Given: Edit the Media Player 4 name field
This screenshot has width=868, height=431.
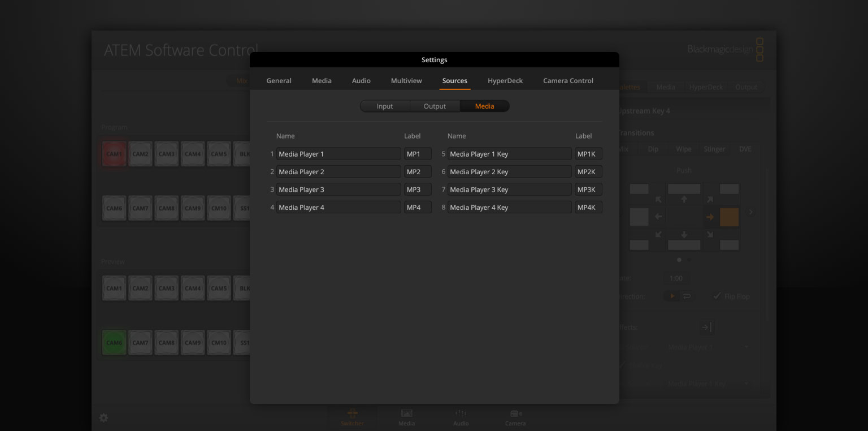Looking at the screenshot, I should coord(338,208).
